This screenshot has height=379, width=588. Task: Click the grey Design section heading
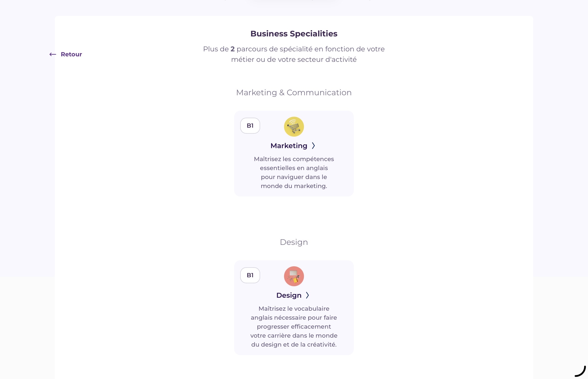pyautogui.click(x=294, y=242)
